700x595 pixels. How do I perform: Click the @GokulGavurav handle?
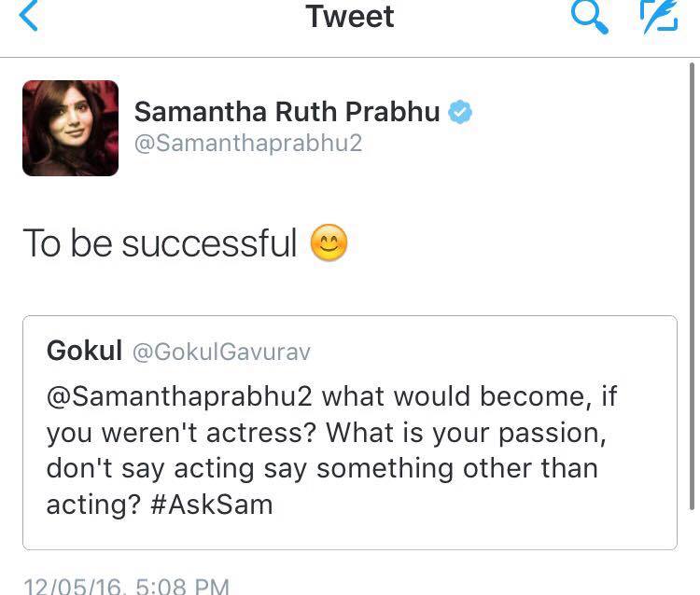pos(220,352)
